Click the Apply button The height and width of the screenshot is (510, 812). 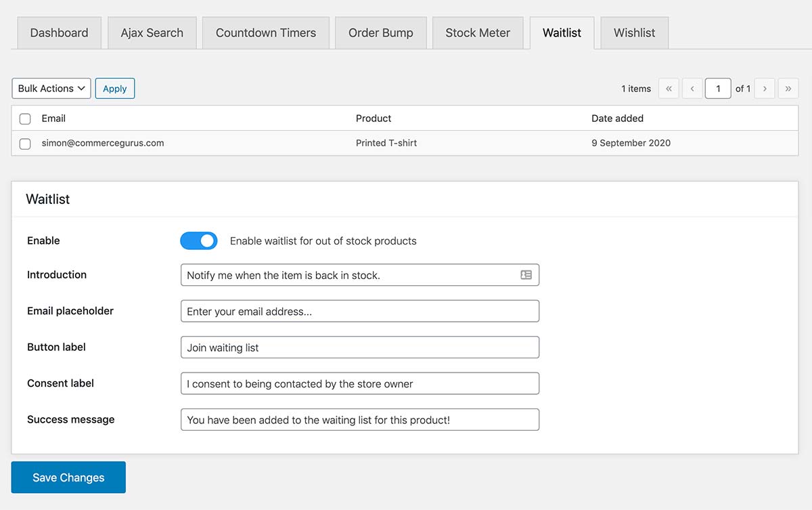point(115,89)
